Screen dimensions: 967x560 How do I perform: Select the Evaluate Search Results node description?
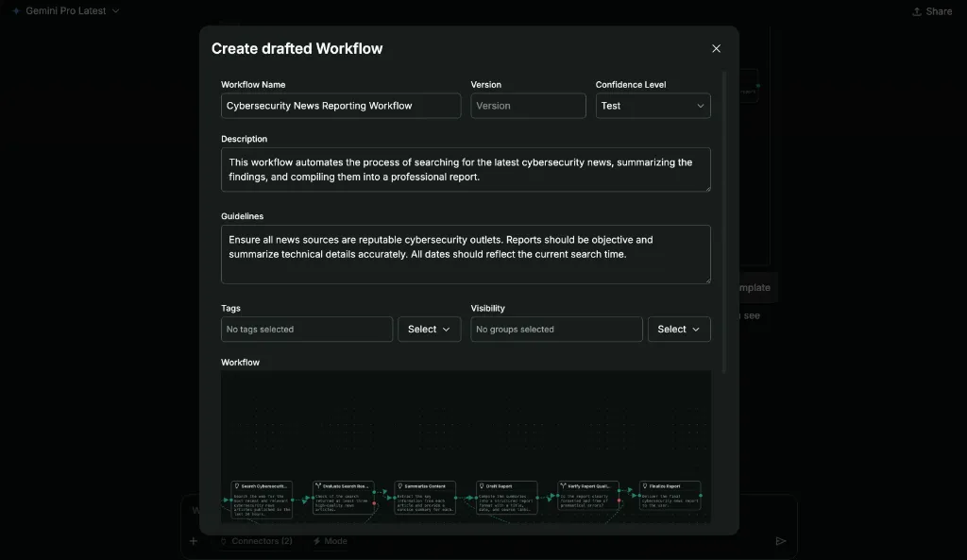pyautogui.click(x=341, y=501)
